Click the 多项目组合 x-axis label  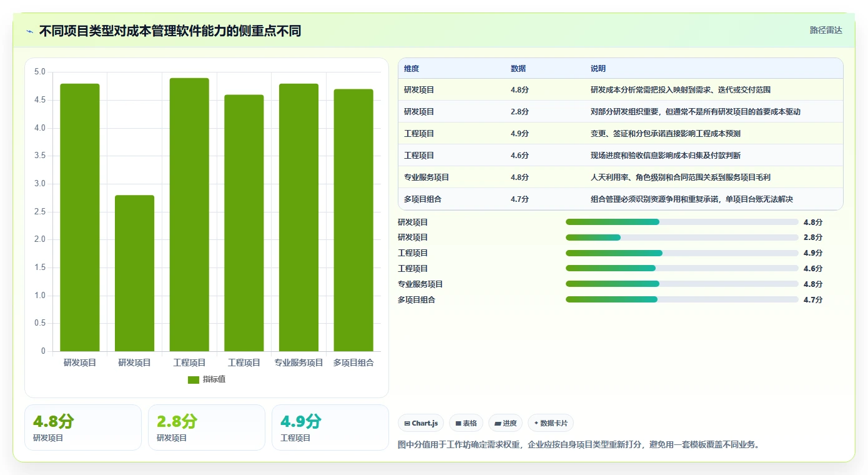point(353,362)
